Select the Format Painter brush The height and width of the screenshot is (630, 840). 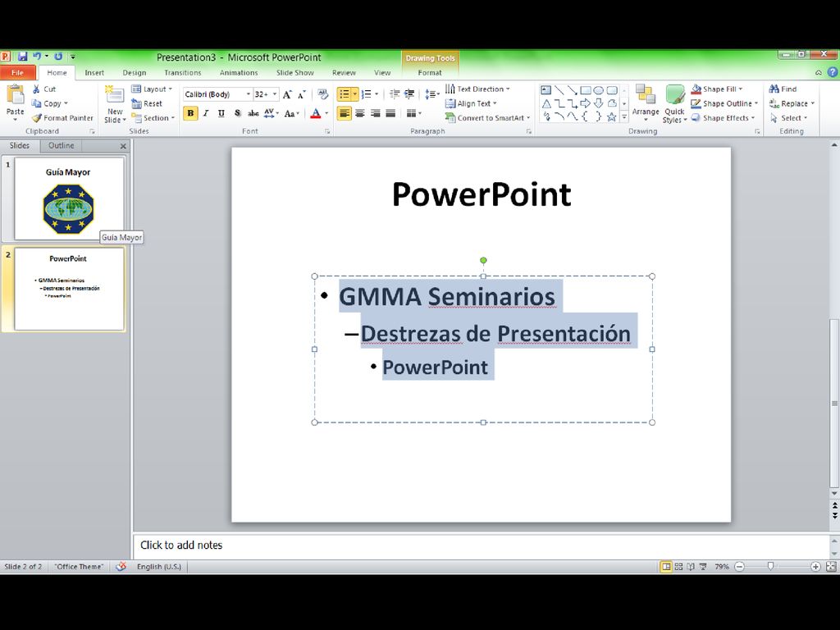[62, 118]
